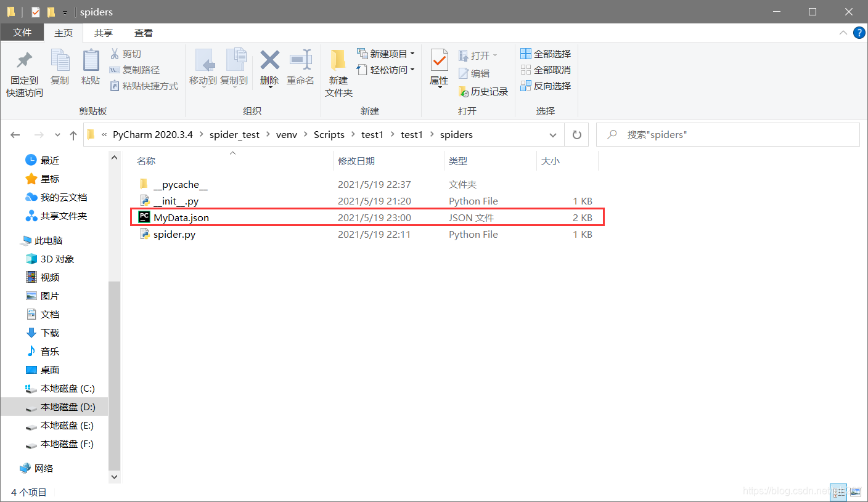Open the address bar history dropdown
Image resolution: width=868 pixels, height=502 pixels.
pos(552,135)
